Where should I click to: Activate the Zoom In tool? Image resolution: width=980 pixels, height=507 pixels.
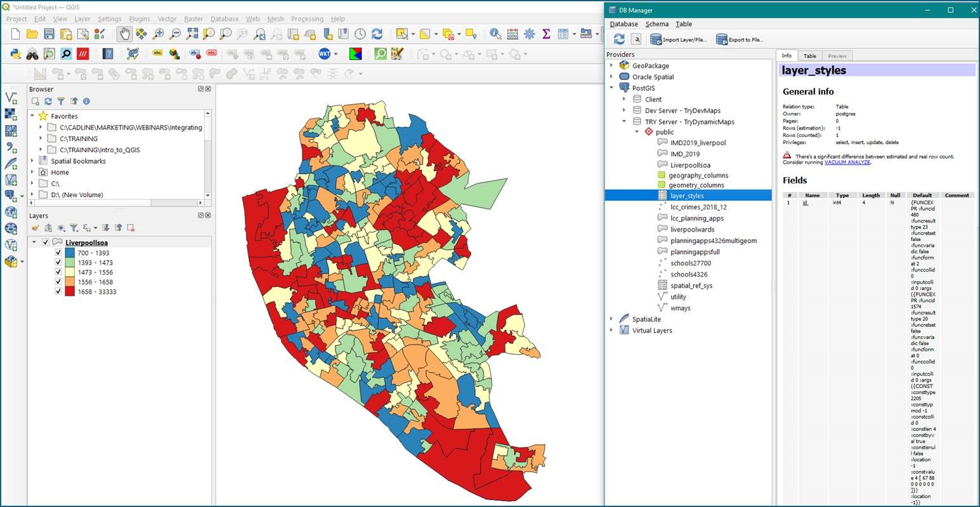[158, 34]
